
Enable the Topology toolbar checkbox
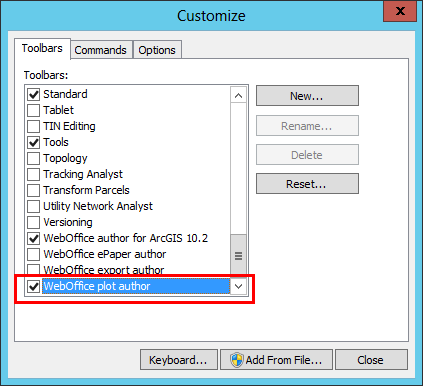point(33,158)
